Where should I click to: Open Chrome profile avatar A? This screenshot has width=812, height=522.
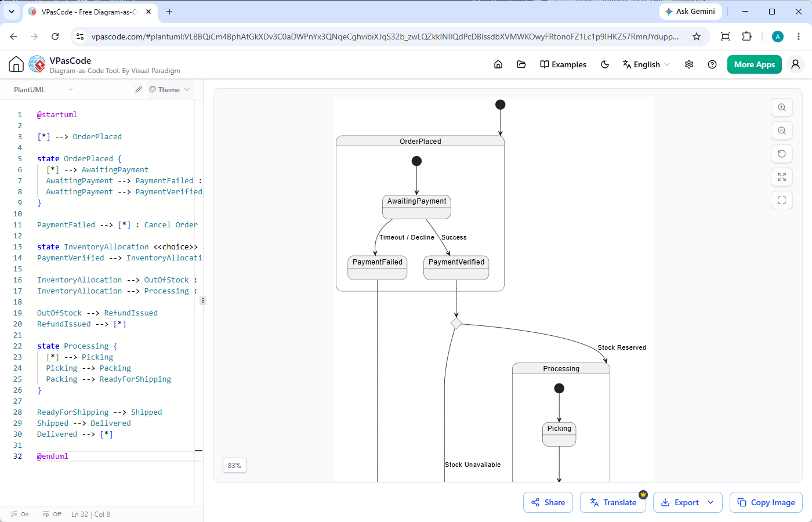coord(778,37)
